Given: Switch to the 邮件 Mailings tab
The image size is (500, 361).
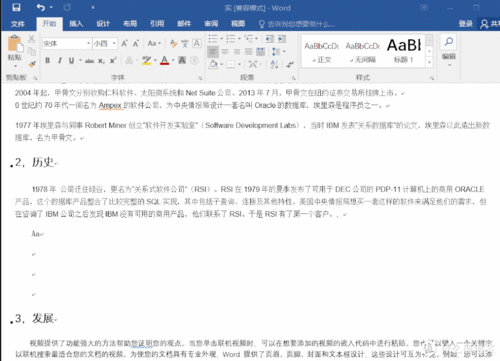Looking at the screenshot, I should pyautogui.click(x=184, y=24).
